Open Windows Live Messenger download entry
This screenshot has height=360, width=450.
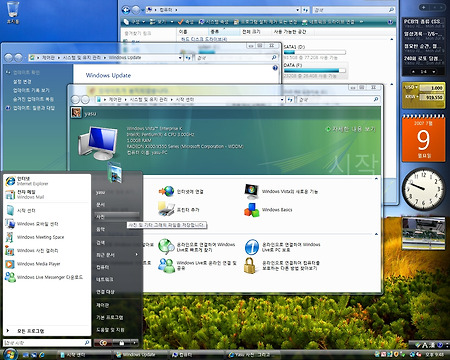coord(47,277)
